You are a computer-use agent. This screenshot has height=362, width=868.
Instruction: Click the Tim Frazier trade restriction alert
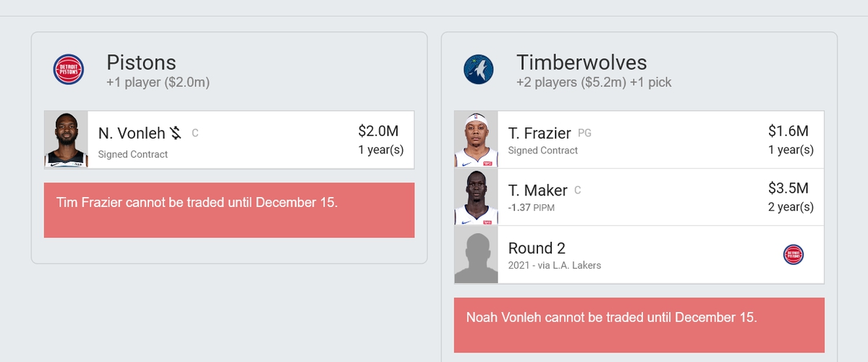(x=229, y=210)
